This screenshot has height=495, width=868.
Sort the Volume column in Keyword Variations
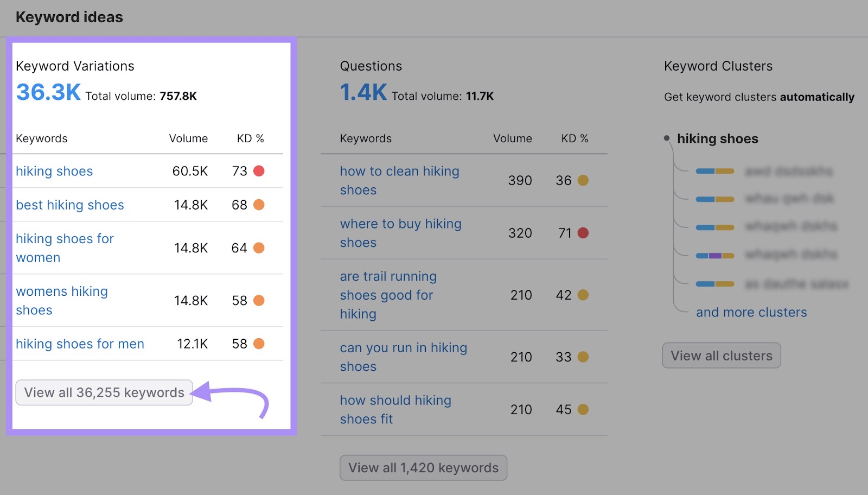pyautogui.click(x=188, y=138)
